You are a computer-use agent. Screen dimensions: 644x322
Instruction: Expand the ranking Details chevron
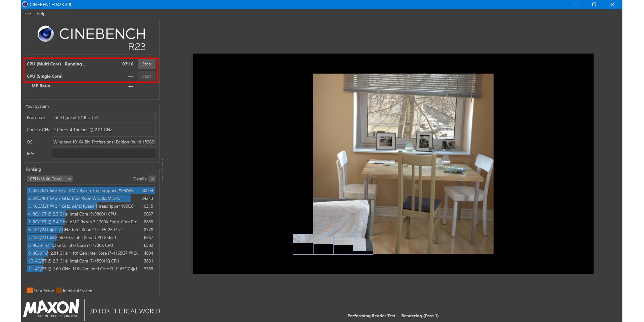pos(152,179)
